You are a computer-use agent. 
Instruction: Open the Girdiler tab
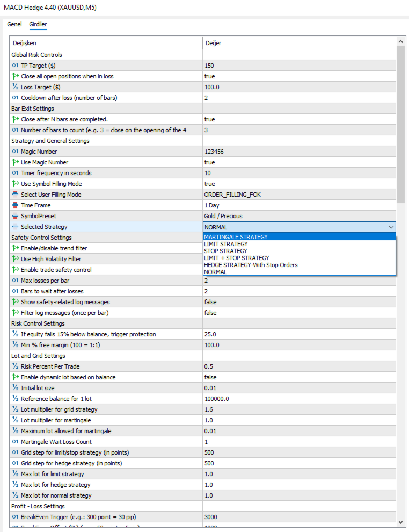click(38, 25)
